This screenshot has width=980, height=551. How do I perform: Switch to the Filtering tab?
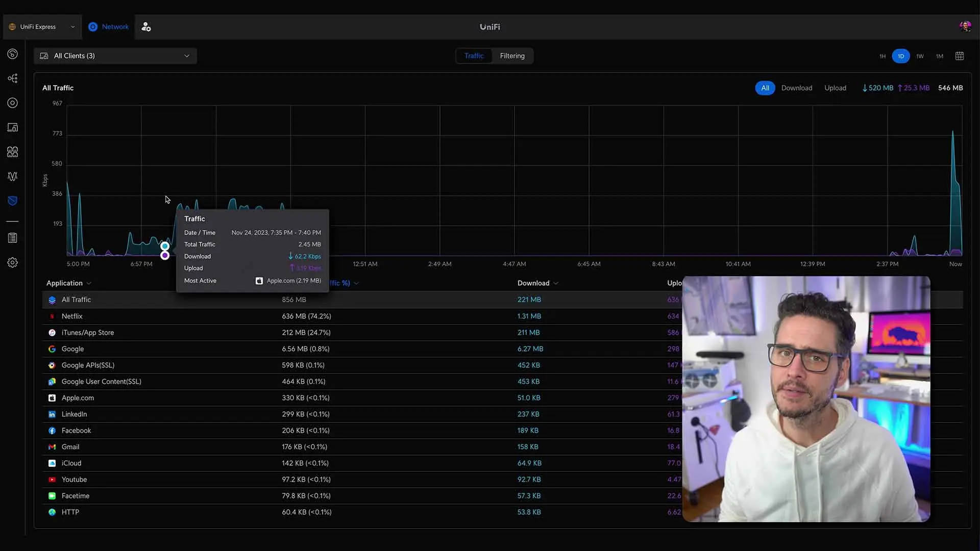click(x=512, y=56)
